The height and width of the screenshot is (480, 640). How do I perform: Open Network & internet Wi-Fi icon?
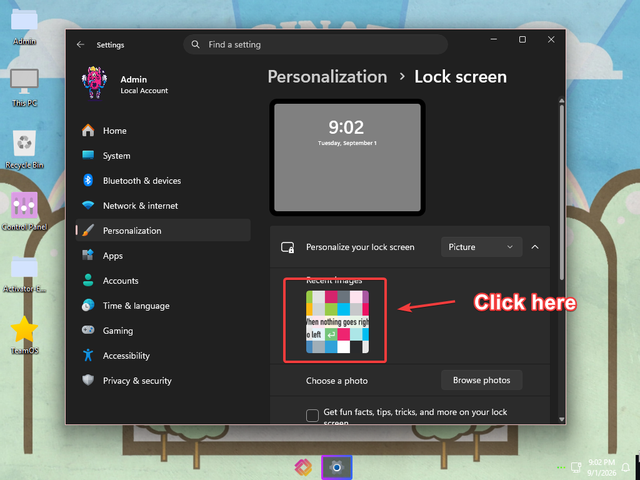click(x=88, y=205)
